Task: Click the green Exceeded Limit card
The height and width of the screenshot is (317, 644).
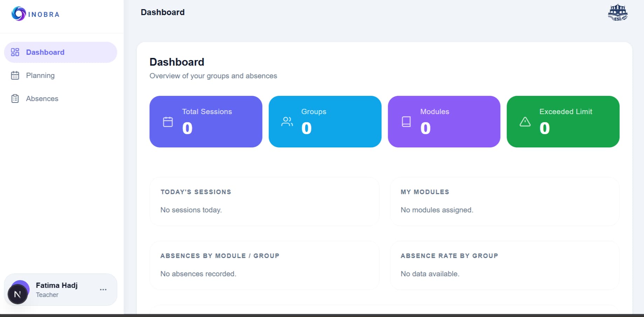Action: (x=563, y=121)
